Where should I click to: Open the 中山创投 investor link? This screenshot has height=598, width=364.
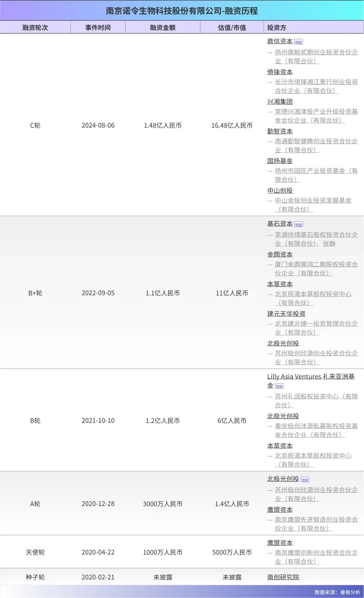coord(280,191)
